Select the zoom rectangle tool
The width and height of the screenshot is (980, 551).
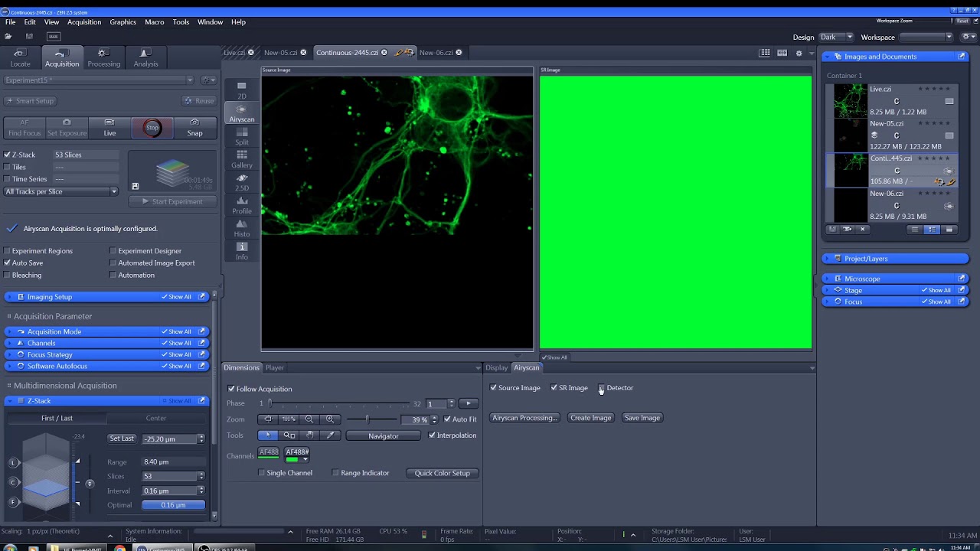289,435
